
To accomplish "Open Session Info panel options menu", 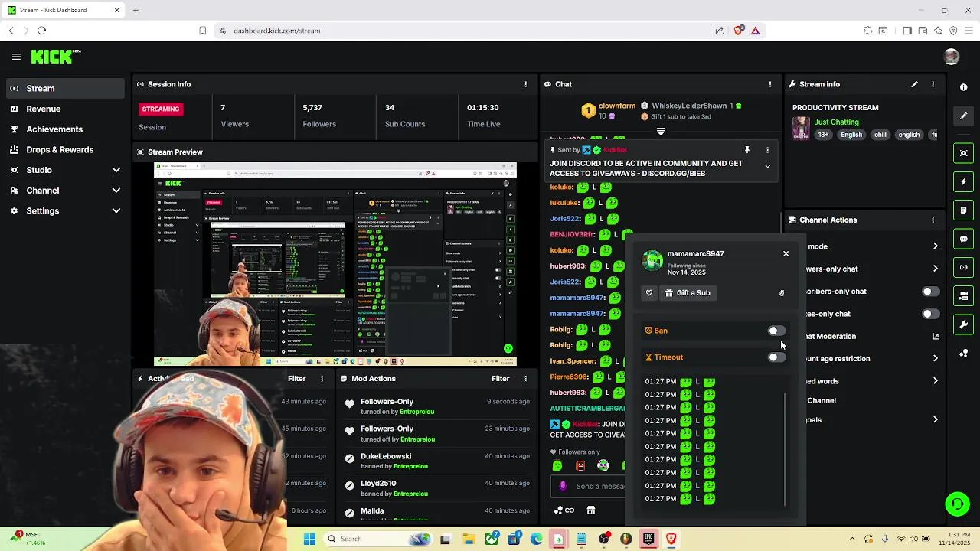I will 525,84.
